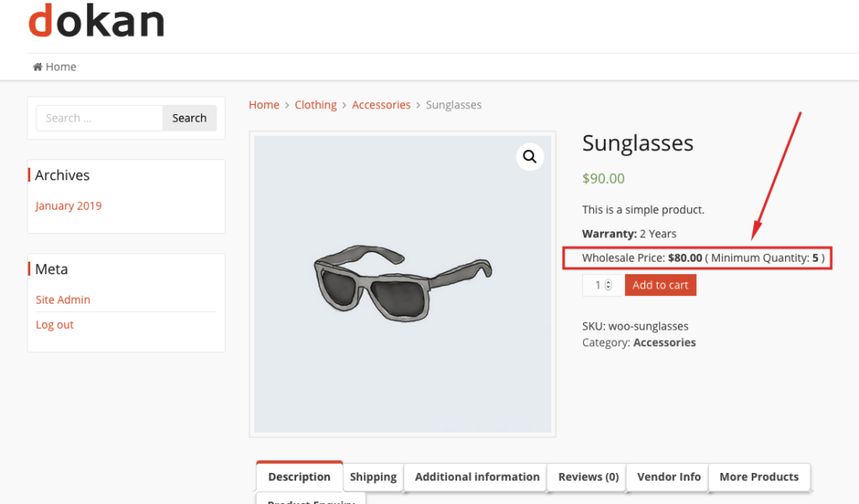859x504 pixels.
Task: Open the dokan logo link
Action: pos(96,20)
